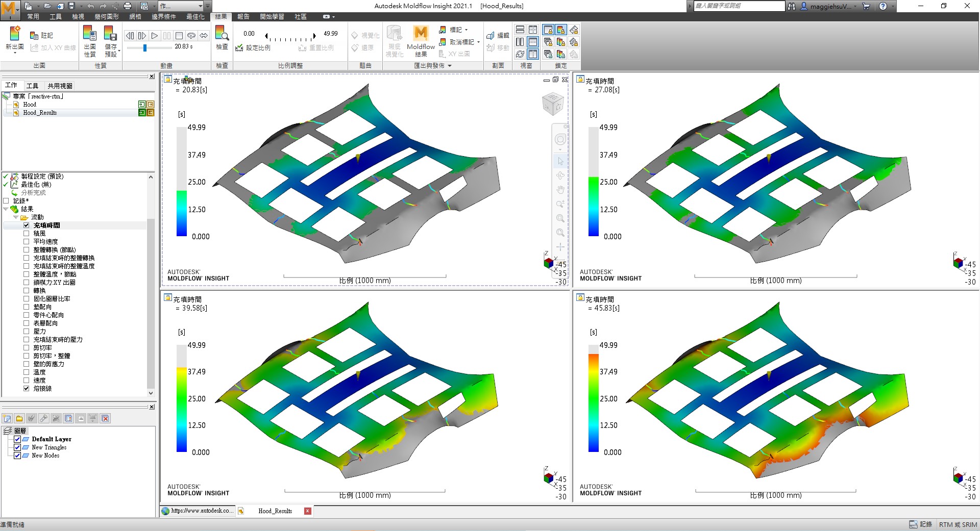This screenshot has height=531, width=980.
Task: Click the Moldflow 結果 export icon
Action: (421, 34)
